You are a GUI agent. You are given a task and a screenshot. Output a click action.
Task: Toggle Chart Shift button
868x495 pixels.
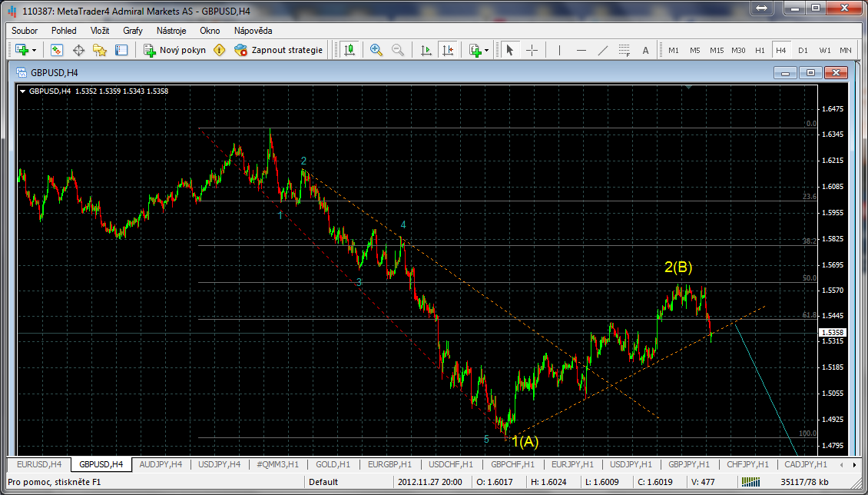point(447,50)
